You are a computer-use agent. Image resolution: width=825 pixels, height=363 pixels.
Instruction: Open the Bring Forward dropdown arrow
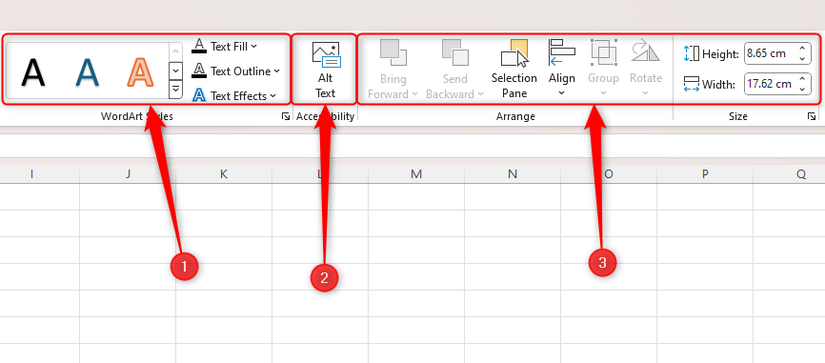[x=414, y=94]
